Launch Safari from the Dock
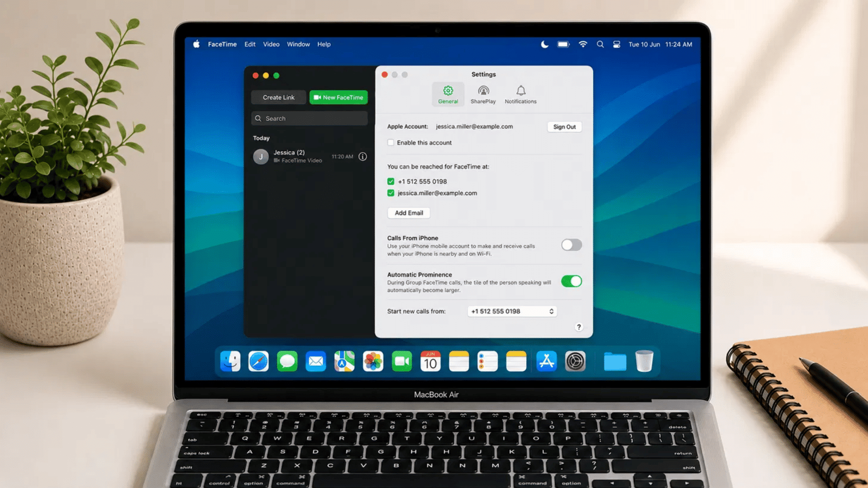This screenshot has height=488, width=868. 259,361
